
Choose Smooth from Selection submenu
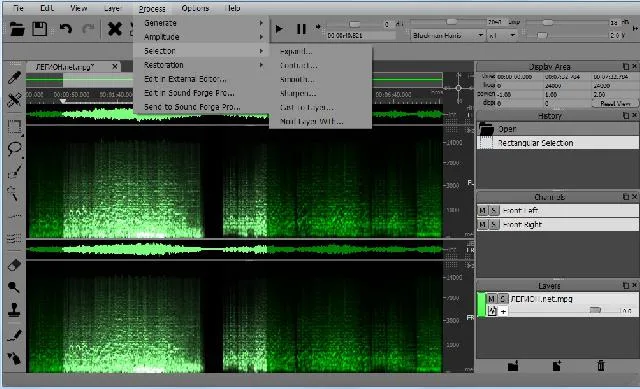coord(320,80)
